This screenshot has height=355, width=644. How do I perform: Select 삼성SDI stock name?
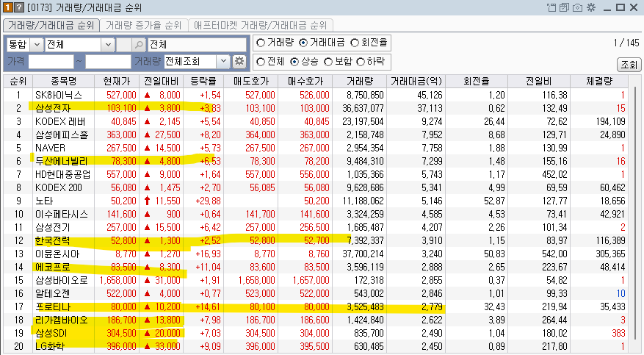point(51,333)
